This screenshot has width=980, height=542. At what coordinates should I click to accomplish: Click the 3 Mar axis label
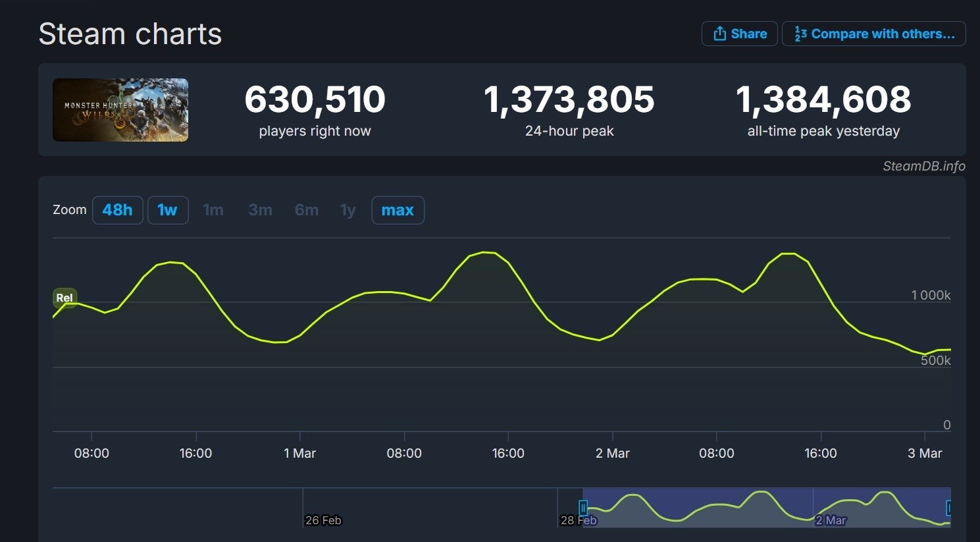(925, 453)
